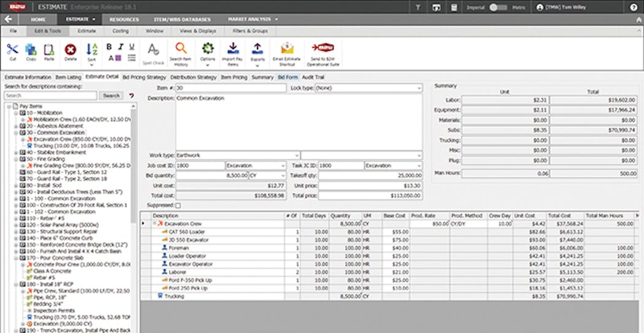The width and height of the screenshot is (644, 333).
Task: Click the filter funnel icon in title bar
Action: coord(418,7)
